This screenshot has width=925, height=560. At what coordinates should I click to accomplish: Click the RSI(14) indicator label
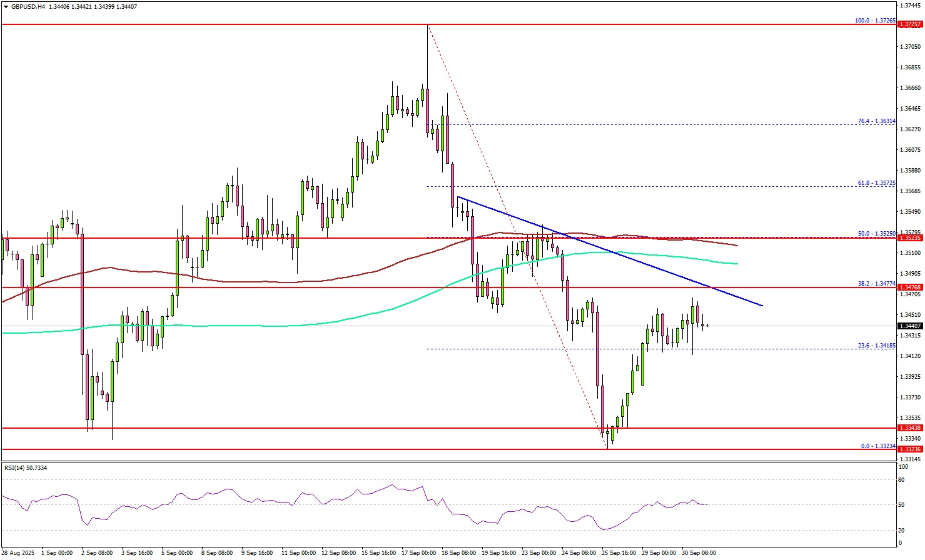pyautogui.click(x=26, y=467)
